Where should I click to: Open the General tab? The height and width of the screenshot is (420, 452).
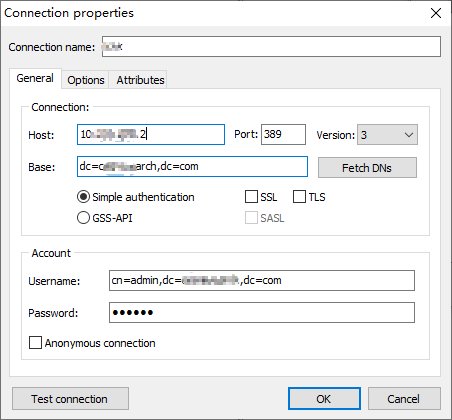[35, 78]
